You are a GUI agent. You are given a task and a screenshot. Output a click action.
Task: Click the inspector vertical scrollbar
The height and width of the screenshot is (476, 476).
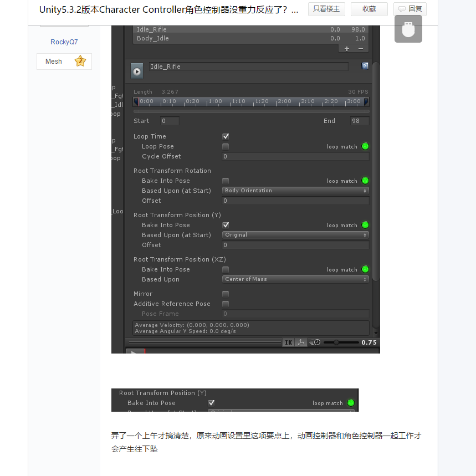376,172
